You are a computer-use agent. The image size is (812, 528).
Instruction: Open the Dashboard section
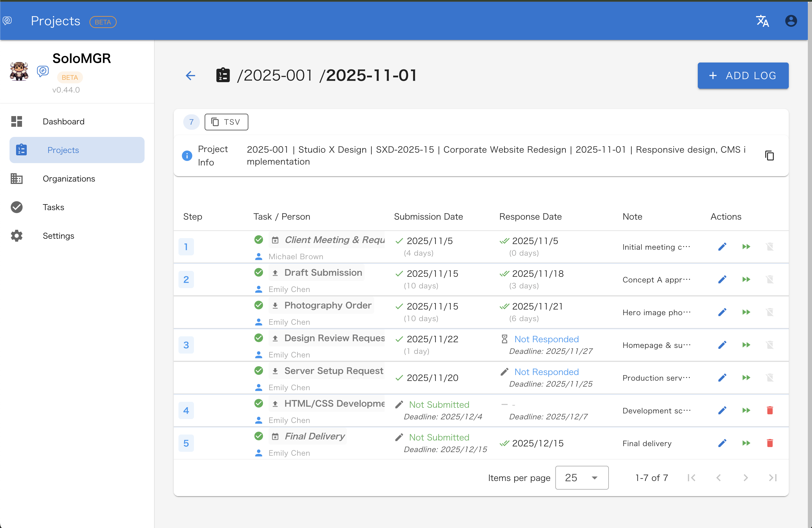click(x=63, y=121)
